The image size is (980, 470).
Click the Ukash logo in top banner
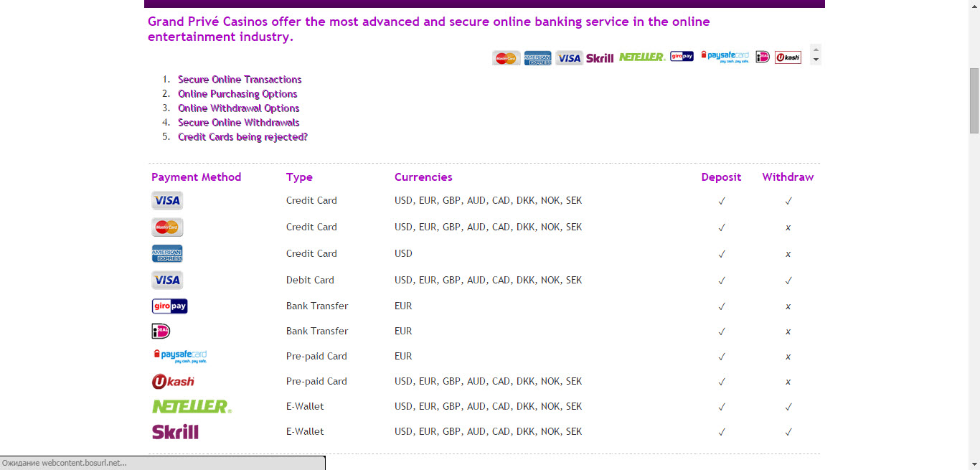coord(788,57)
